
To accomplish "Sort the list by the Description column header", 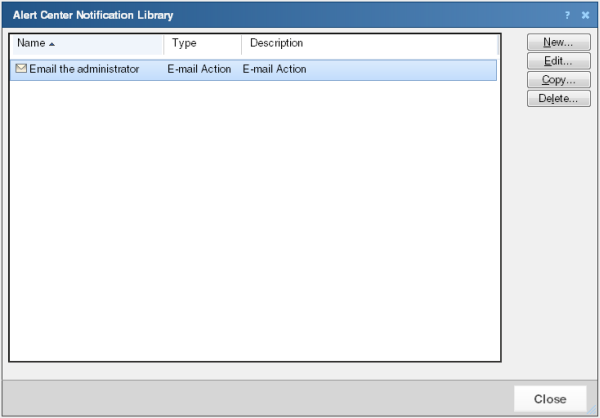I will click(x=276, y=44).
